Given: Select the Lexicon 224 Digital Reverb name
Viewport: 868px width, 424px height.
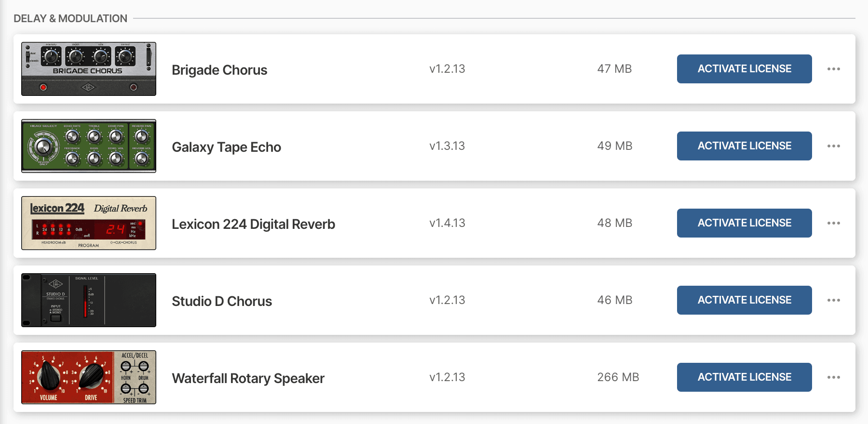Looking at the screenshot, I should coord(253,224).
